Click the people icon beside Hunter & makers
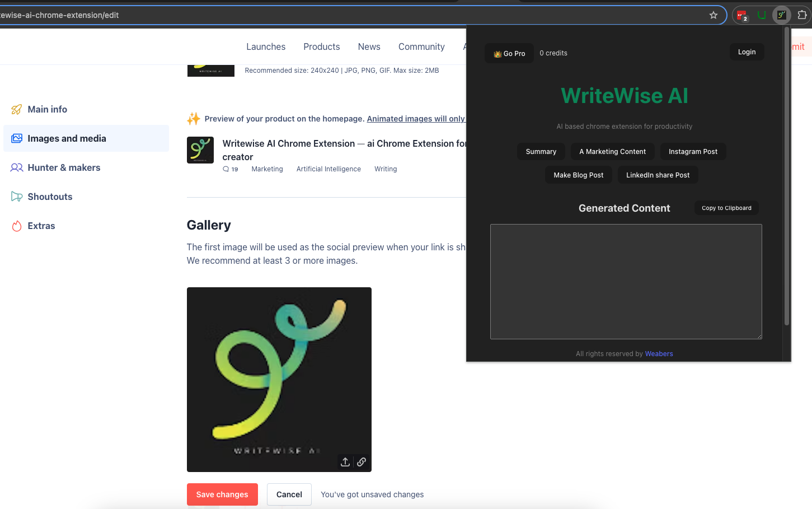 [x=17, y=167]
